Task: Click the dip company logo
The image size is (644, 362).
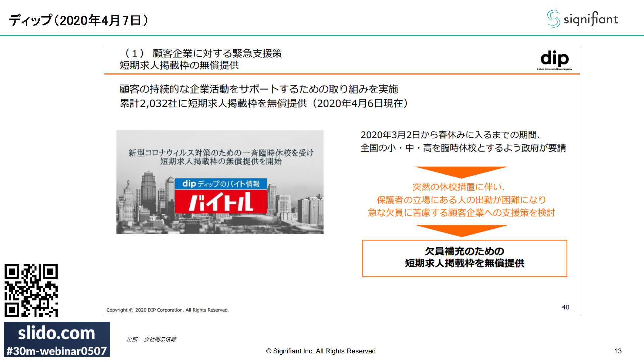Action: [x=554, y=60]
